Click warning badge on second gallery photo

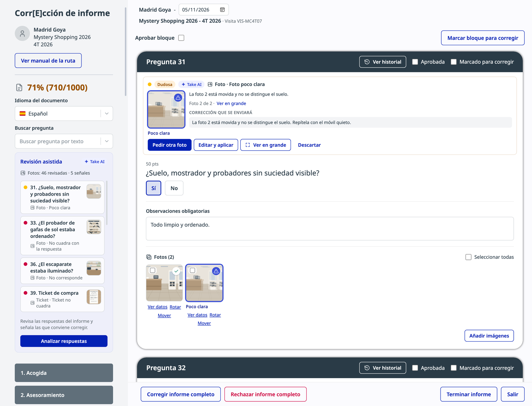[x=216, y=271]
